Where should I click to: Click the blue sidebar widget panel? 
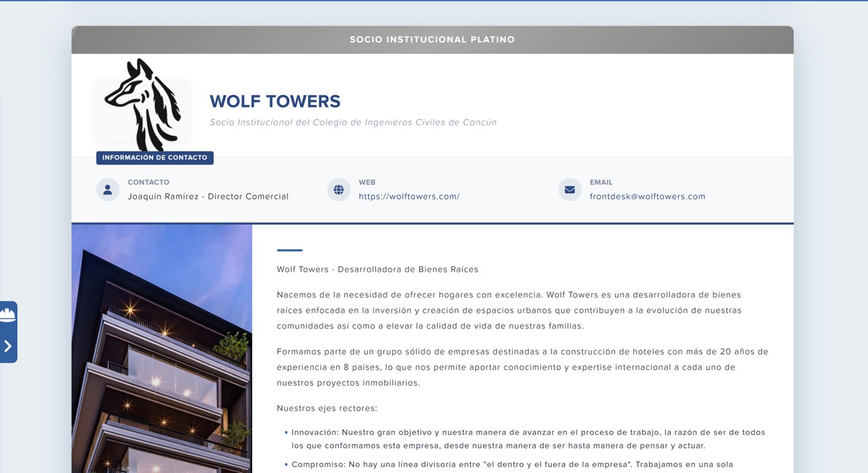[x=9, y=331]
